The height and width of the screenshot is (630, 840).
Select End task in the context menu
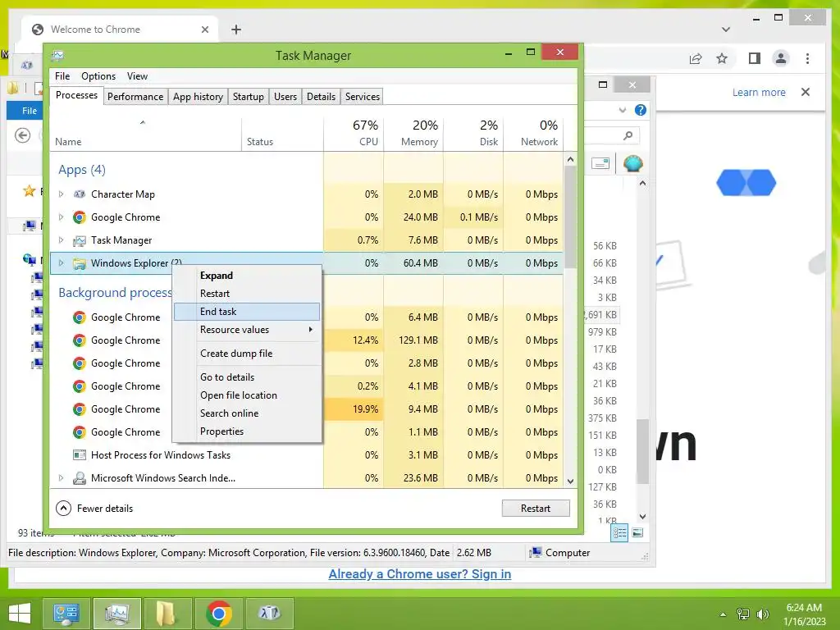point(247,311)
